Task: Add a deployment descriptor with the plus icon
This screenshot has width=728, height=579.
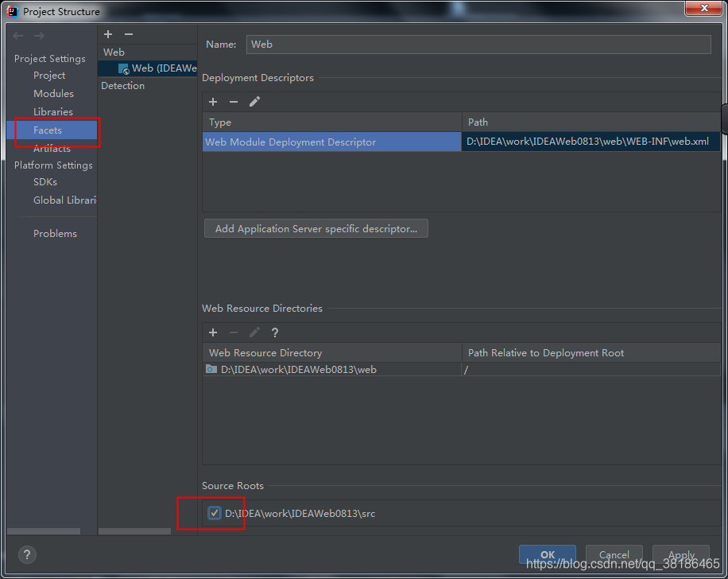Action: click(x=213, y=102)
